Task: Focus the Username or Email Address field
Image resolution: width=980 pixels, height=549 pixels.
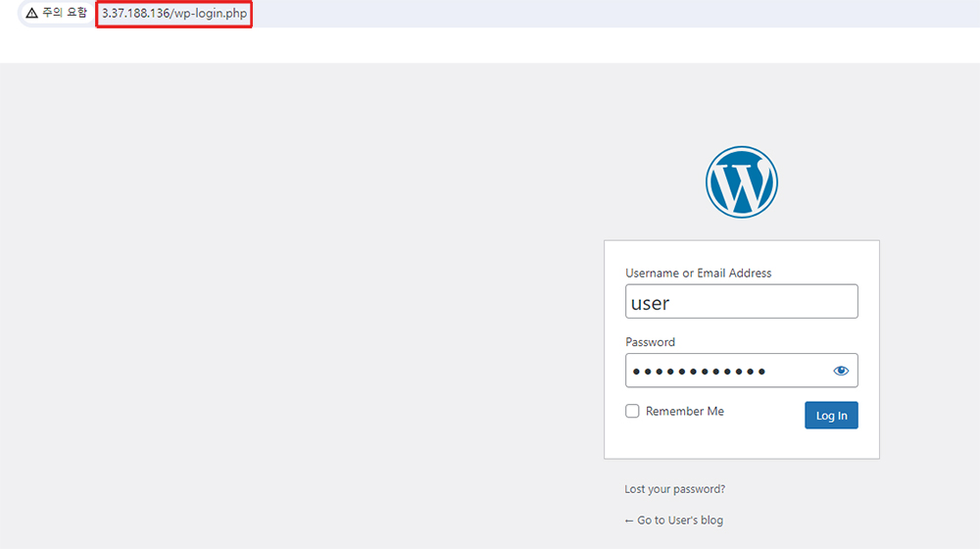Action: (741, 301)
